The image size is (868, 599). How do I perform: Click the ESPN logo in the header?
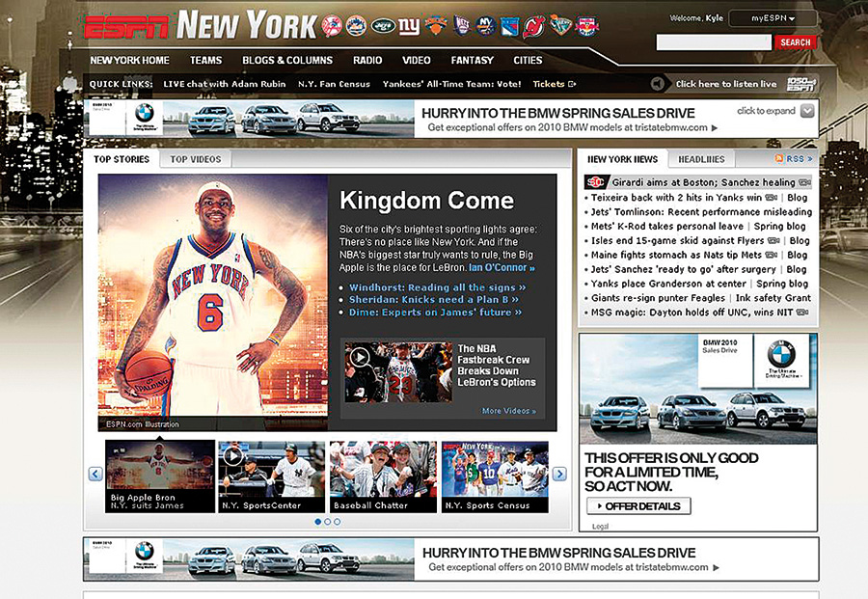click(x=126, y=27)
